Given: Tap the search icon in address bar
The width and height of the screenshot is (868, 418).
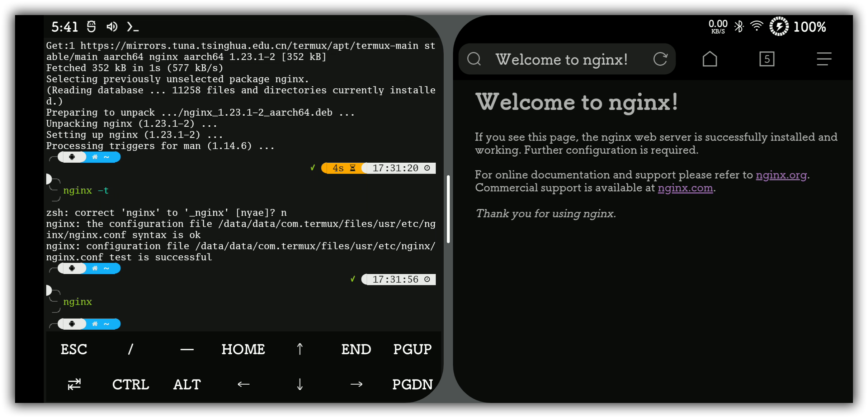Looking at the screenshot, I should coord(474,59).
